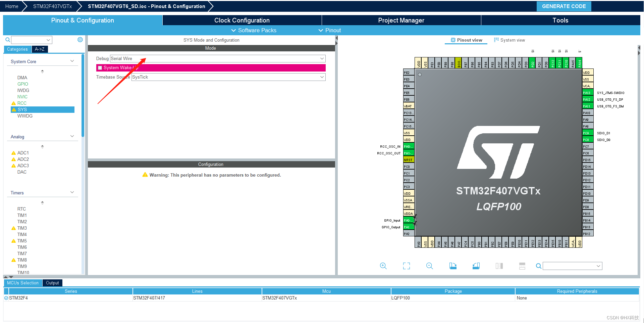
Task: Select IWDG peripheral
Action: click(x=23, y=90)
